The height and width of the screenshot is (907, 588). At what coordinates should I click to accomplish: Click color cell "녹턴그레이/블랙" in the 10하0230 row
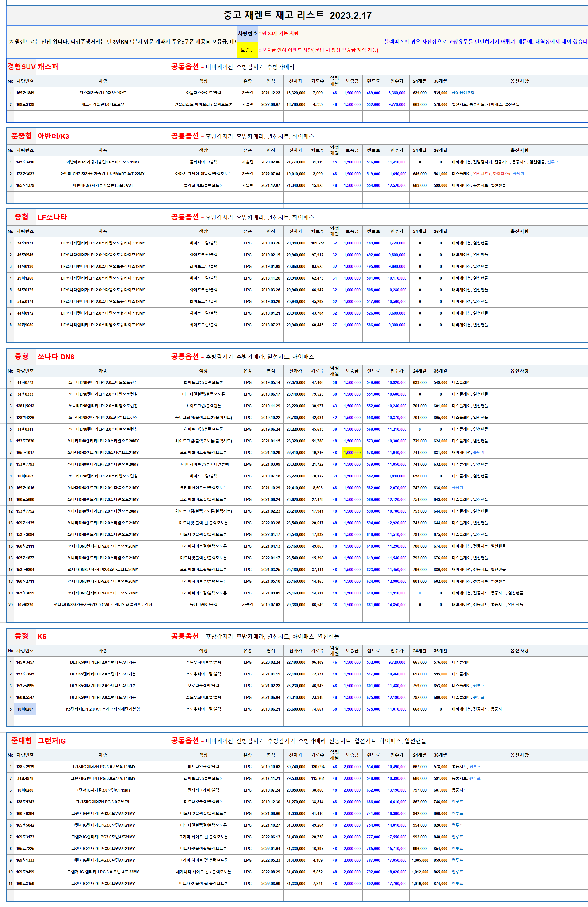pyautogui.click(x=204, y=605)
